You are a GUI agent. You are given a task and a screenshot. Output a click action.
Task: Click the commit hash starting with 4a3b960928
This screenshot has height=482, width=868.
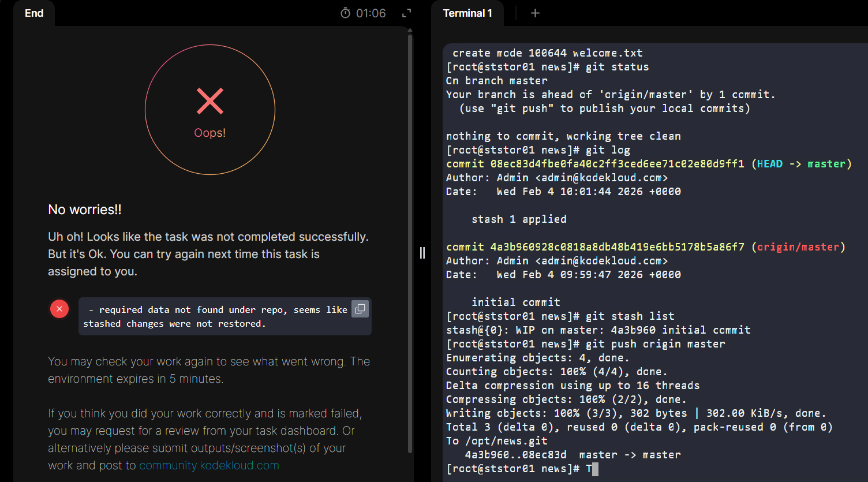(x=618, y=247)
